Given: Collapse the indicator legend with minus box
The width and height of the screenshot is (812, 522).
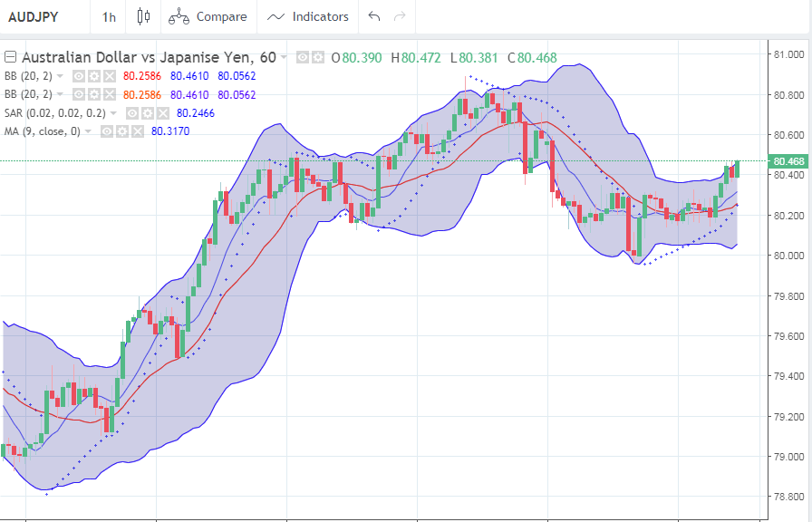Looking at the screenshot, I should click(10, 57).
